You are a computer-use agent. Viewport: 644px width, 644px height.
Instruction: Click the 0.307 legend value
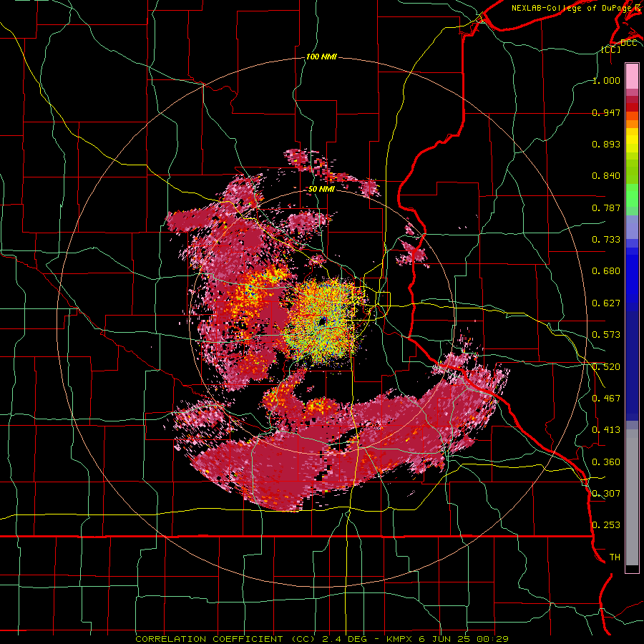[x=606, y=493]
